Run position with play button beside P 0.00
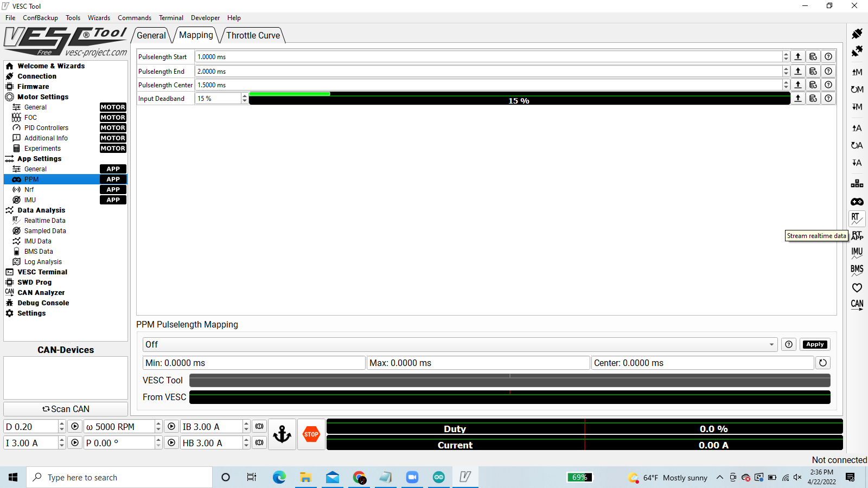Viewport: 868px width, 488px height. pyautogui.click(x=171, y=443)
